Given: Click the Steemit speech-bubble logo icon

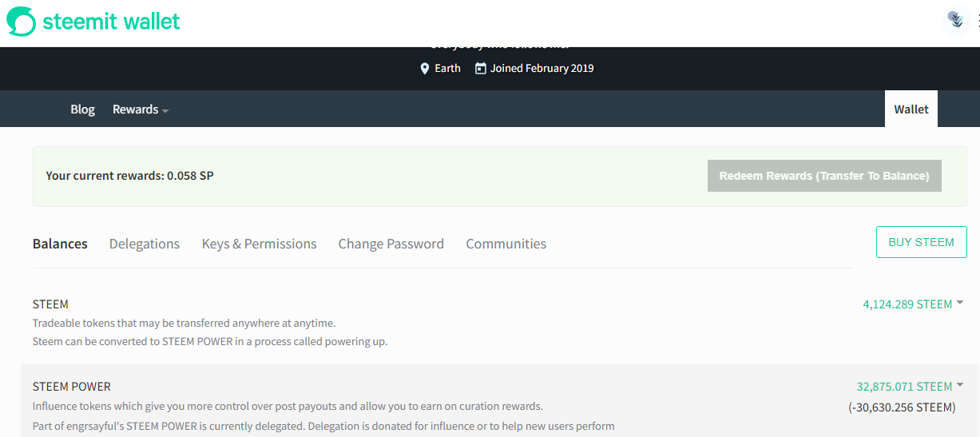Looking at the screenshot, I should 22,22.
